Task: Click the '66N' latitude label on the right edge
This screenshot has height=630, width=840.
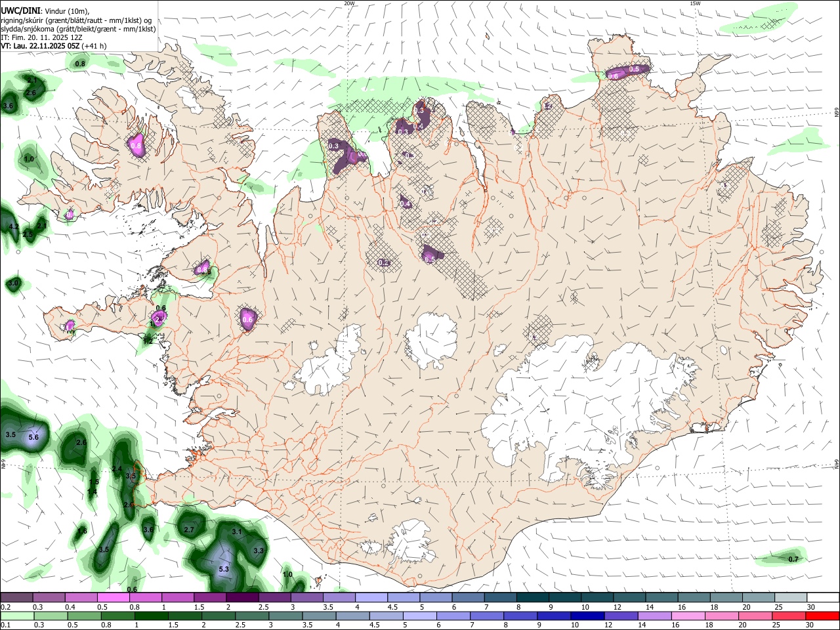Action: [837, 112]
